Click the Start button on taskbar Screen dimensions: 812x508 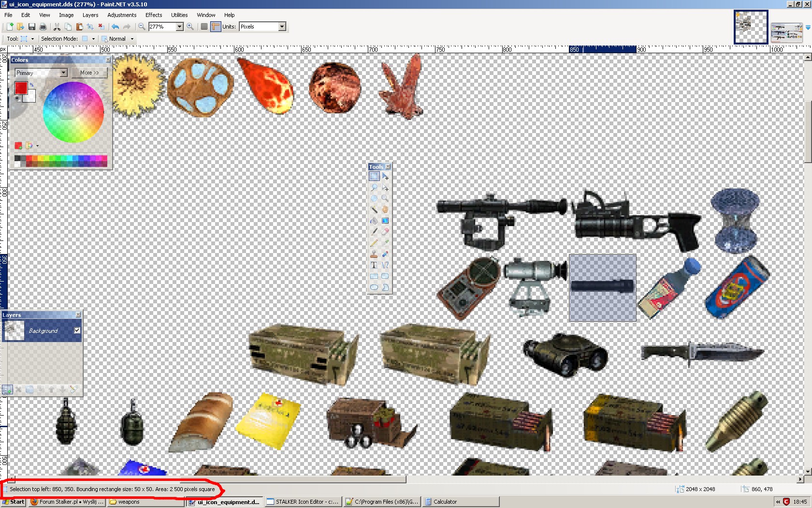[13, 502]
